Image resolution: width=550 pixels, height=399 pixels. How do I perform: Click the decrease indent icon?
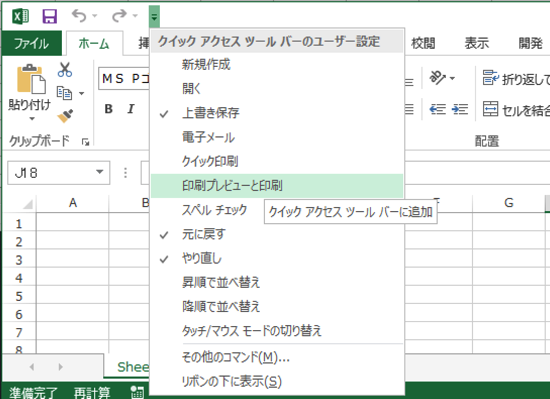click(438, 109)
